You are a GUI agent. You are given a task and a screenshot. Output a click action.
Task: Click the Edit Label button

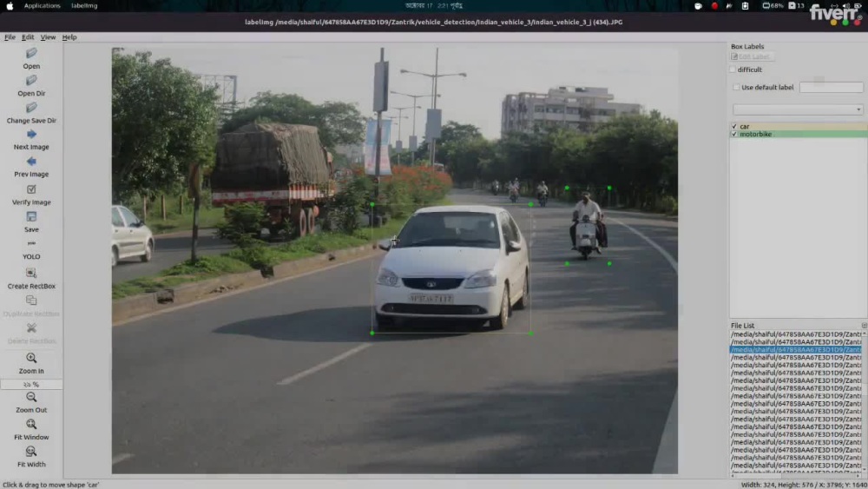coord(752,56)
